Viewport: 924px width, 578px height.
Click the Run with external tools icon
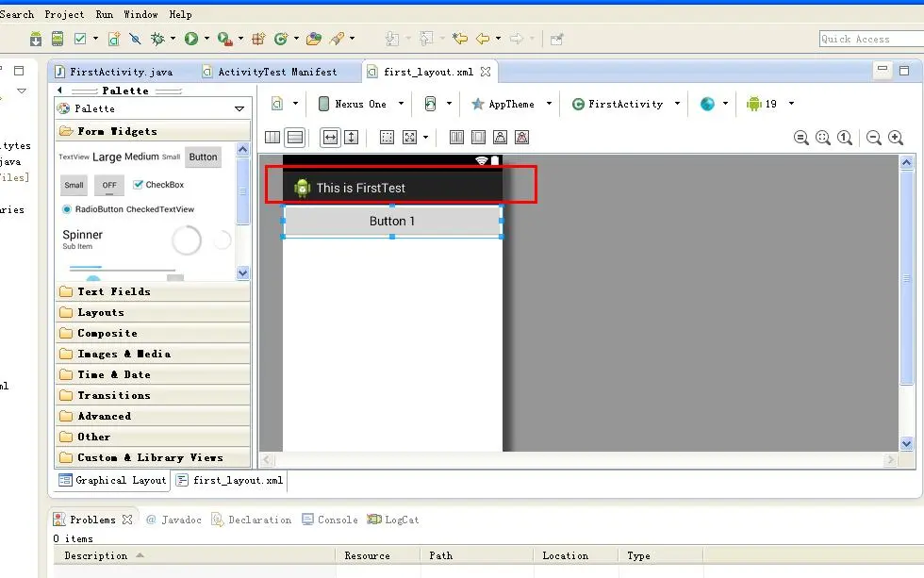(x=224, y=39)
